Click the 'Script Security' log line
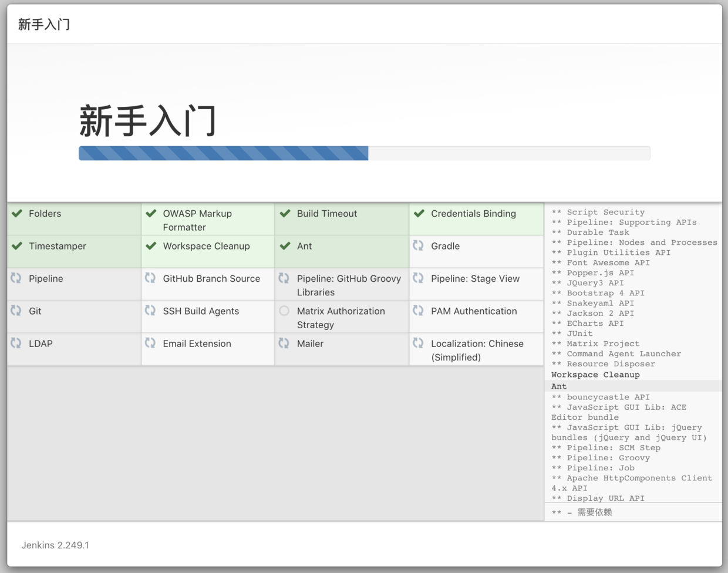Viewport: 728px width, 573px height. pos(598,212)
